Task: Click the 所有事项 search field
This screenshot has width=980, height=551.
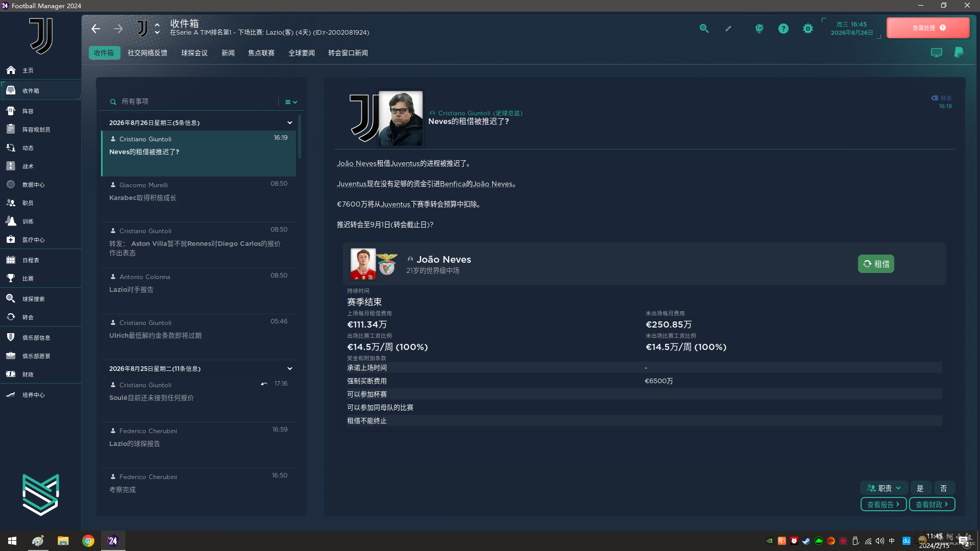Action: pos(194,102)
